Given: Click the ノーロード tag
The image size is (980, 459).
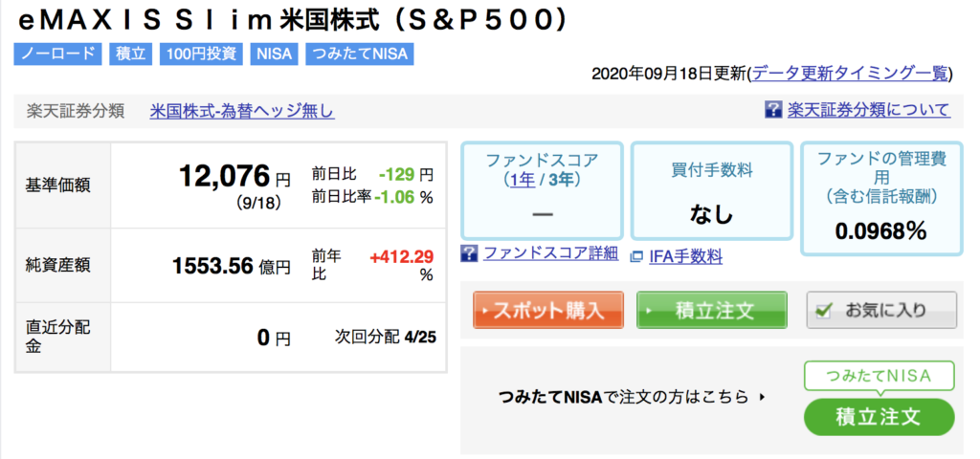Looking at the screenshot, I should pos(57,54).
